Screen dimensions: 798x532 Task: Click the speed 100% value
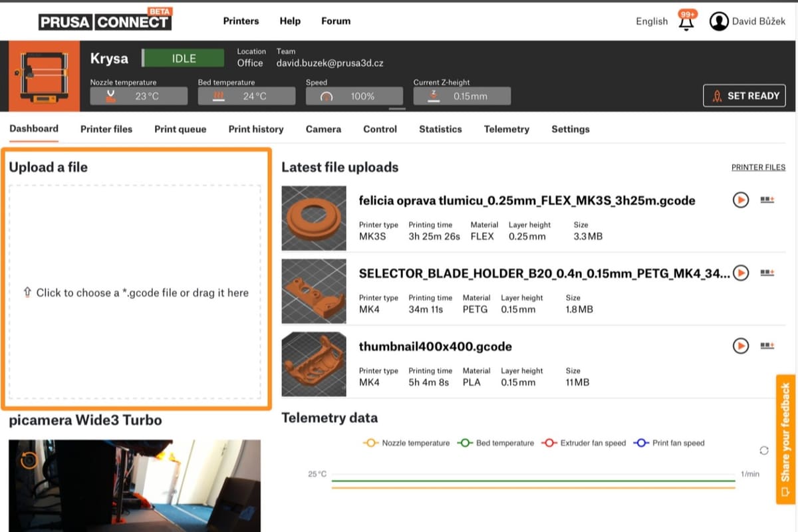[x=362, y=96]
